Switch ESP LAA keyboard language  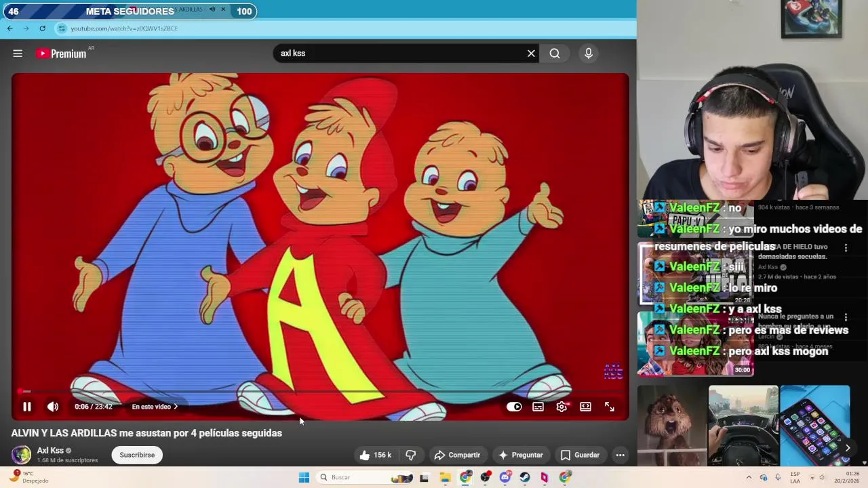pyautogui.click(x=795, y=477)
